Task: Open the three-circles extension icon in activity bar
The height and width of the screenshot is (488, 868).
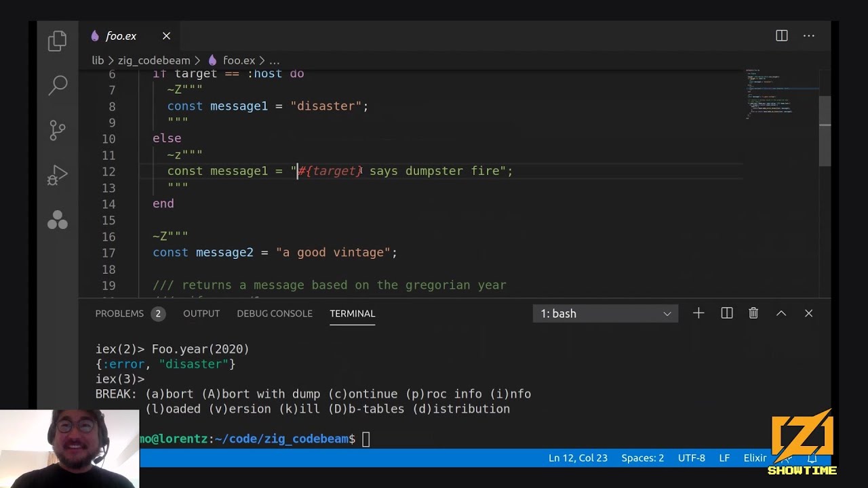Action: point(58,220)
